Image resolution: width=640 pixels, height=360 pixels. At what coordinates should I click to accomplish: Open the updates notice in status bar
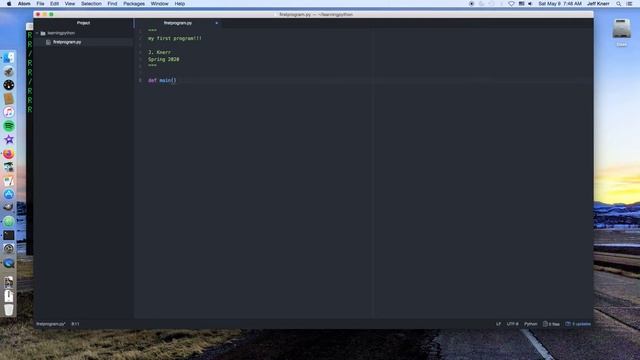pos(578,324)
